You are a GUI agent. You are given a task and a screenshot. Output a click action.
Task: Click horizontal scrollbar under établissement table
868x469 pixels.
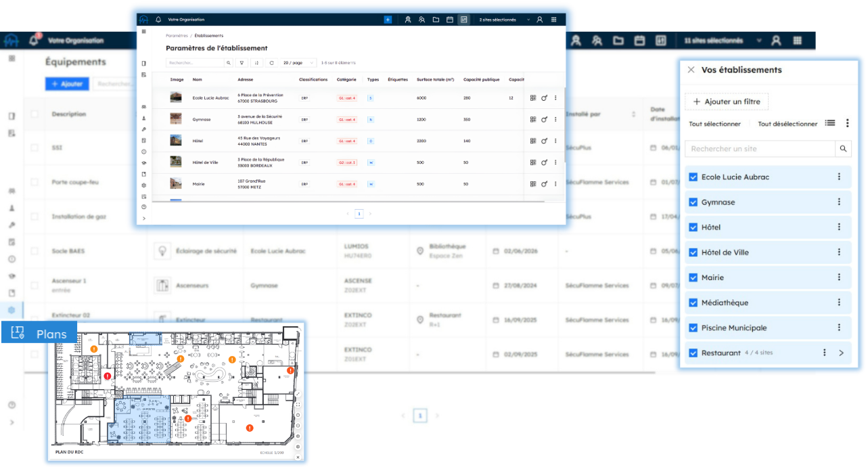(348, 201)
